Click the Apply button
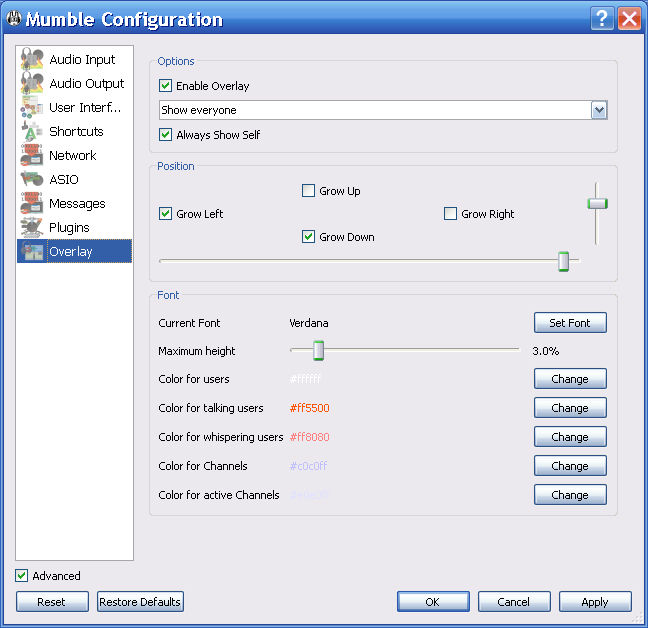Viewport: 648px width, 628px height. [x=595, y=602]
